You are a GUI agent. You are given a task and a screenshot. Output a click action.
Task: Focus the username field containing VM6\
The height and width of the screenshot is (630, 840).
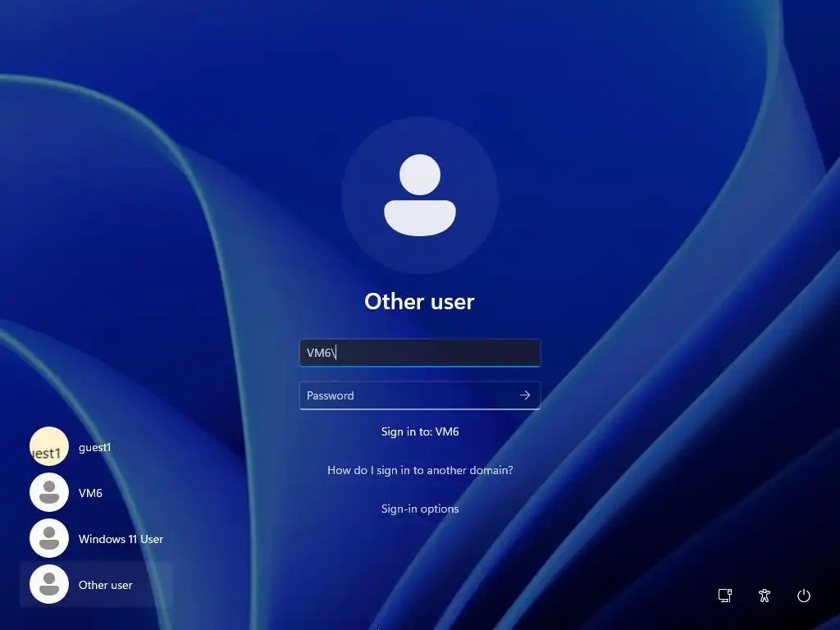click(x=420, y=353)
